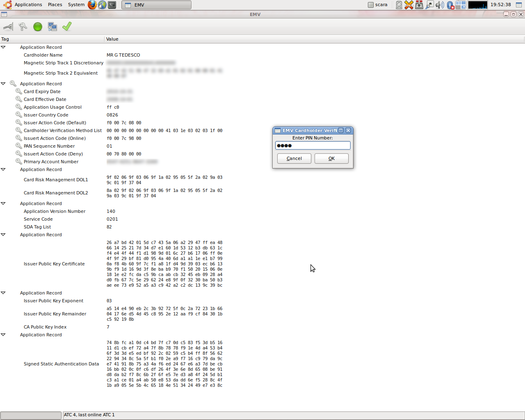Open the EMV window menu icon
The height and width of the screenshot is (420, 525).
coord(4,14)
